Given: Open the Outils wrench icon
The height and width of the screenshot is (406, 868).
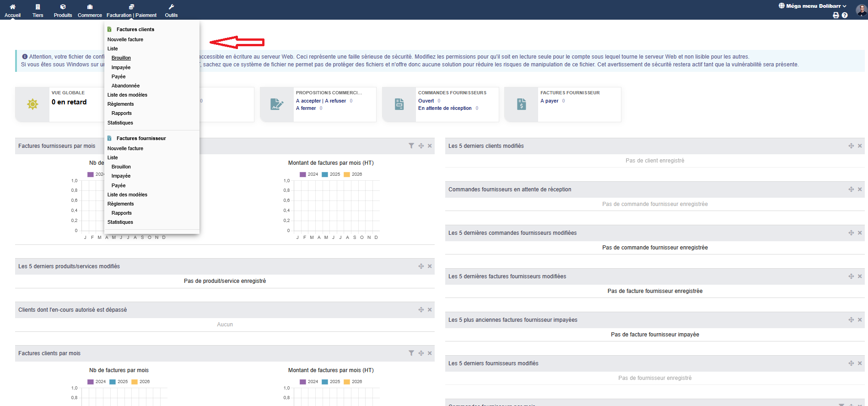Looking at the screenshot, I should (x=171, y=7).
